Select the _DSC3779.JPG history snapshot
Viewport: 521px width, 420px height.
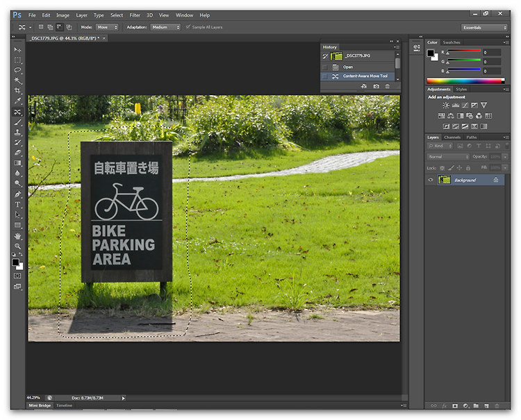coord(357,56)
